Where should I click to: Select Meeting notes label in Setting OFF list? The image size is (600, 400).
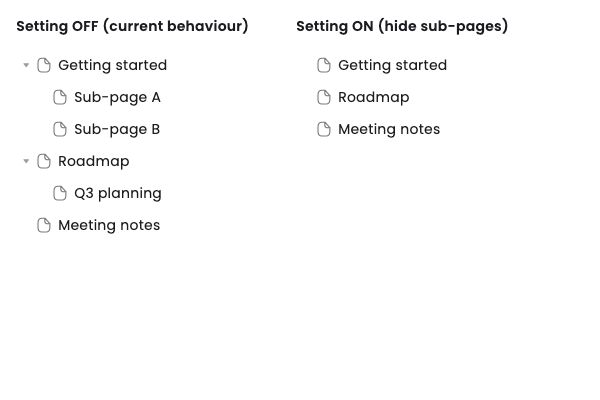coord(109,225)
